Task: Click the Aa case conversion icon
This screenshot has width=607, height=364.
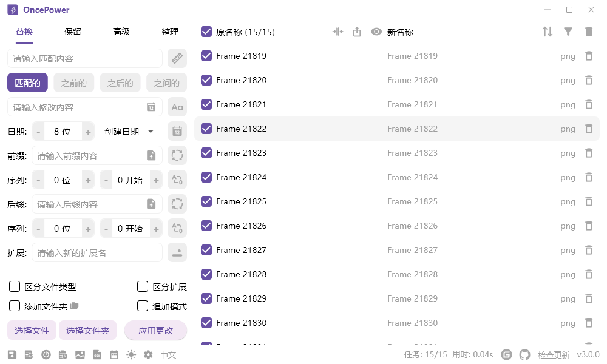Action: [x=177, y=107]
